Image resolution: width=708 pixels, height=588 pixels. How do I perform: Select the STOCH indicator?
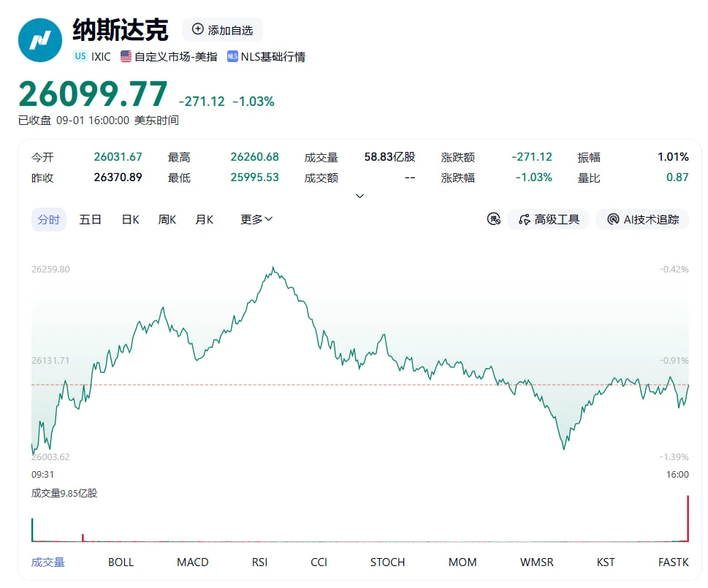[387, 562]
